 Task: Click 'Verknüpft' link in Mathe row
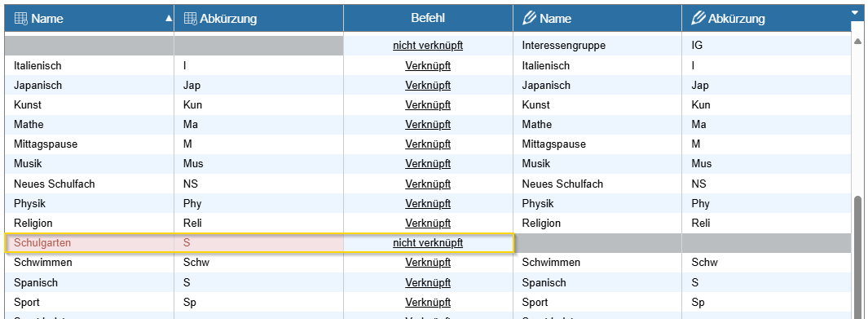(x=428, y=125)
